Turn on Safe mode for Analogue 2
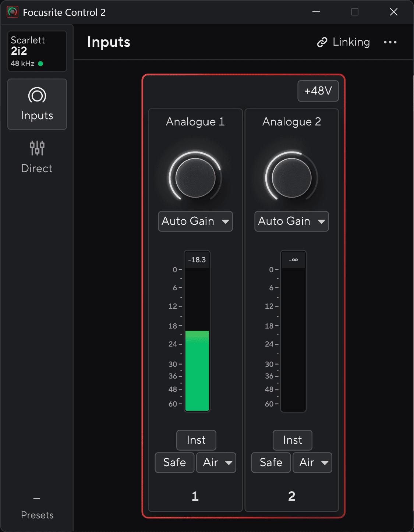The image size is (414, 532). pyautogui.click(x=270, y=462)
